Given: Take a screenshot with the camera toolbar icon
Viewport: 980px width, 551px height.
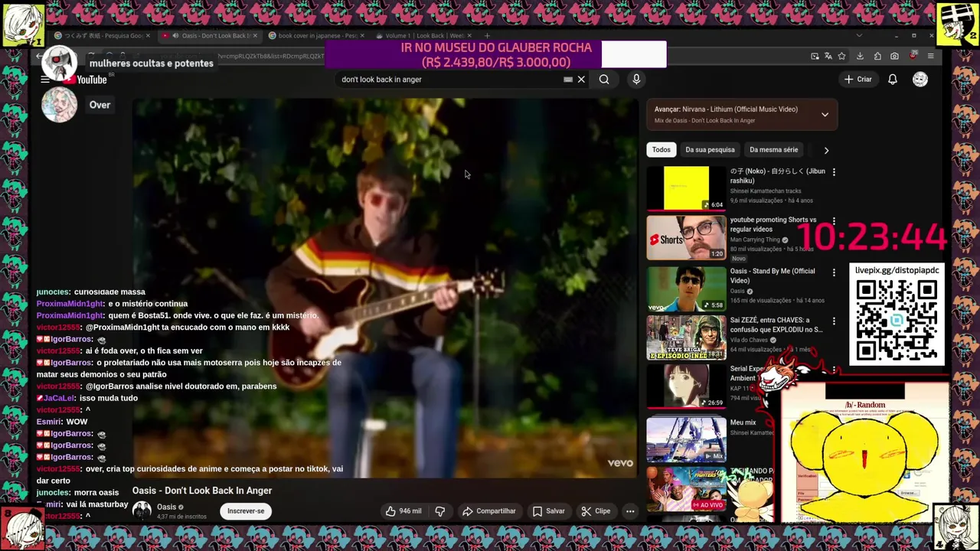Looking at the screenshot, I should click(894, 56).
